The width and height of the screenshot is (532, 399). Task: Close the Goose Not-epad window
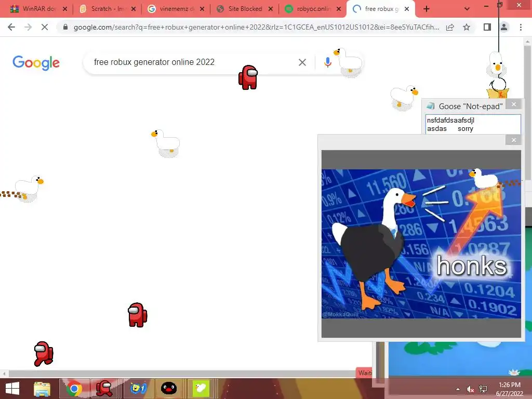(x=514, y=104)
